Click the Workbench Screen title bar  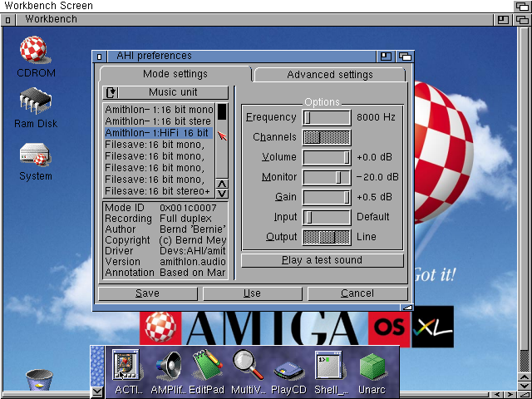[x=257, y=6]
